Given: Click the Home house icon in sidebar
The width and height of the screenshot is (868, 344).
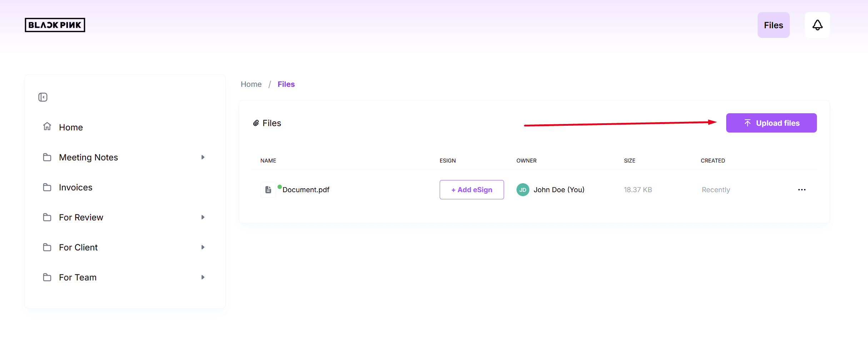Looking at the screenshot, I should 47,126.
